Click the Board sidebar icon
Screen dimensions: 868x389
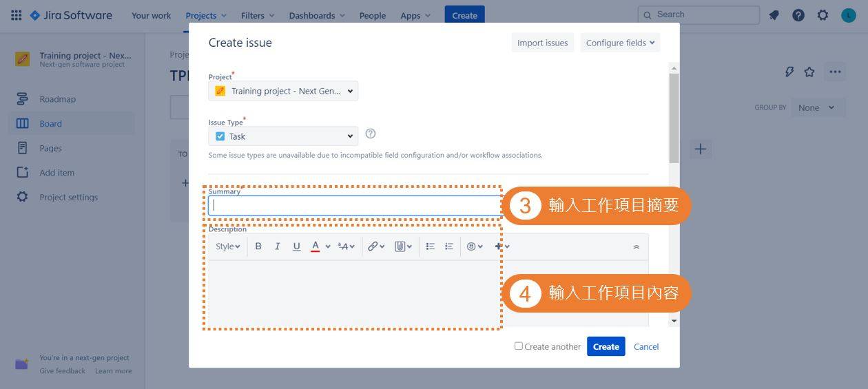22,123
